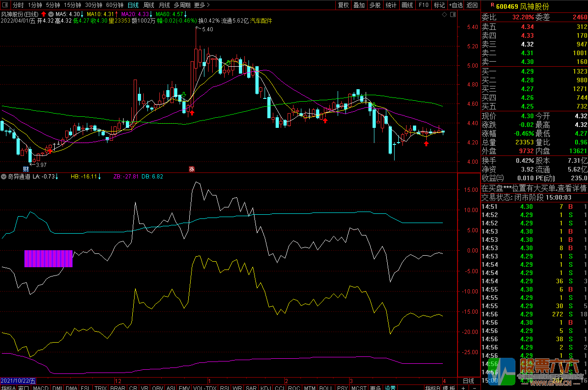Click the 600469 风神股份 stock title
The height and width of the screenshot is (390, 588).
coord(523,6)
